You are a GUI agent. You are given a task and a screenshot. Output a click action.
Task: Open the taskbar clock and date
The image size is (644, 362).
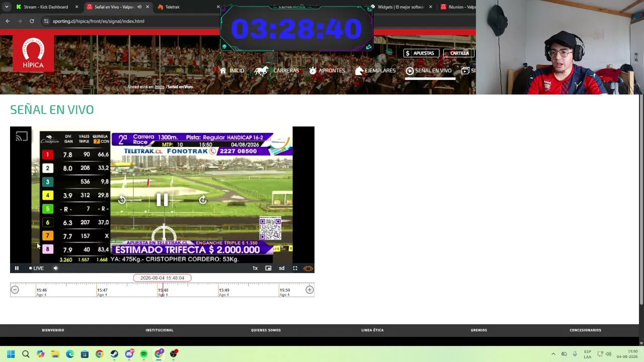pyautogui.click(x=627, y=354)
